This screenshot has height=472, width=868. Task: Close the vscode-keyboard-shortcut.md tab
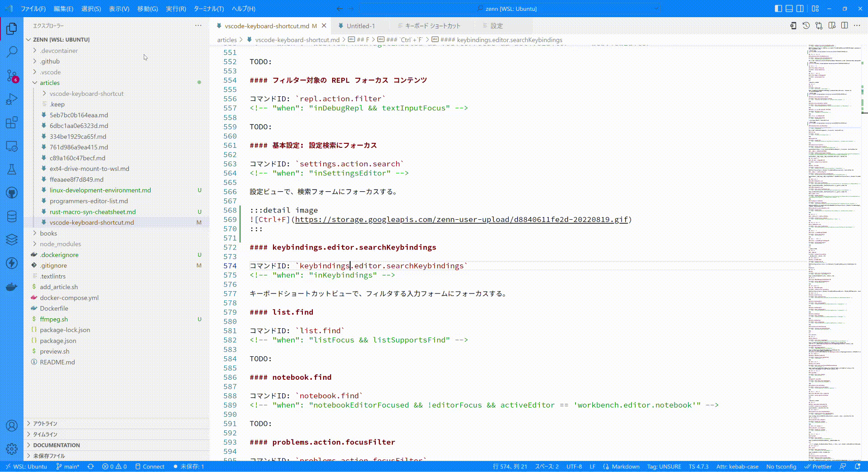pos(324,26)
